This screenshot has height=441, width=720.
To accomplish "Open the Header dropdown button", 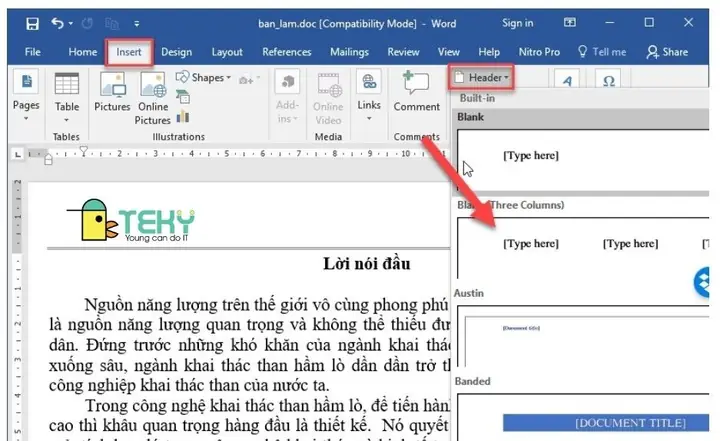I will pos(481,77).
